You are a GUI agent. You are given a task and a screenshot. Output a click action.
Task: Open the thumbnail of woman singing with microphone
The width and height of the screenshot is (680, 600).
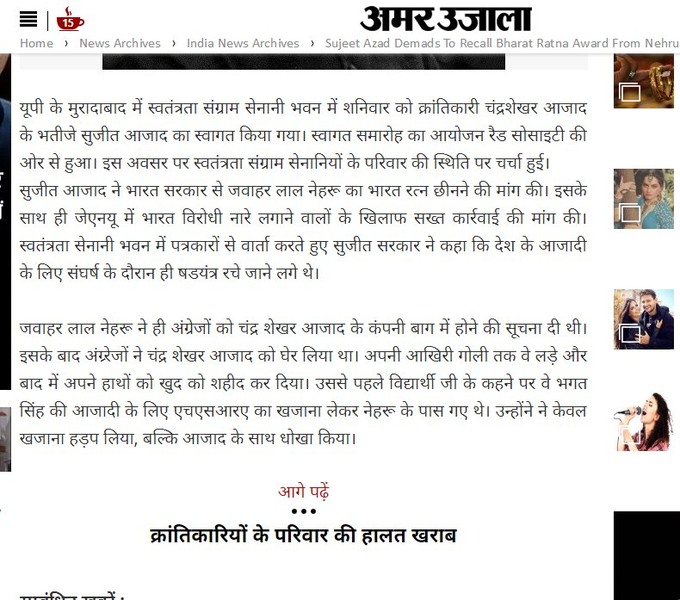644,422
